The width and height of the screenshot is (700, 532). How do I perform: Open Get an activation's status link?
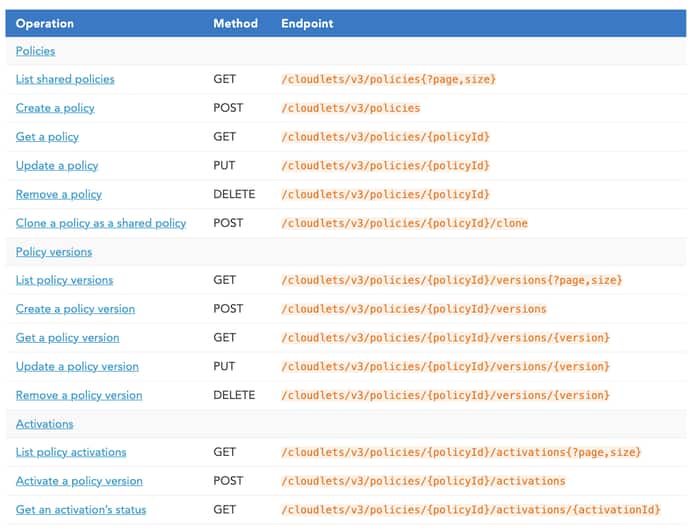[x=81, y=510]
